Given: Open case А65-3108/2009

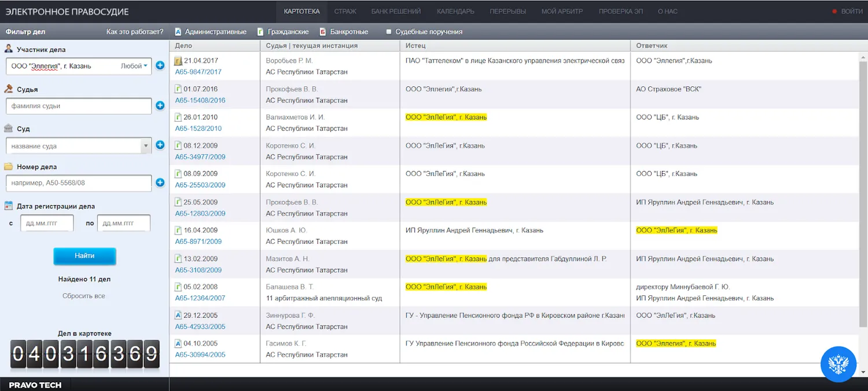Looking at the screenshot, I should pyautogui.click(x=198, y=270).
